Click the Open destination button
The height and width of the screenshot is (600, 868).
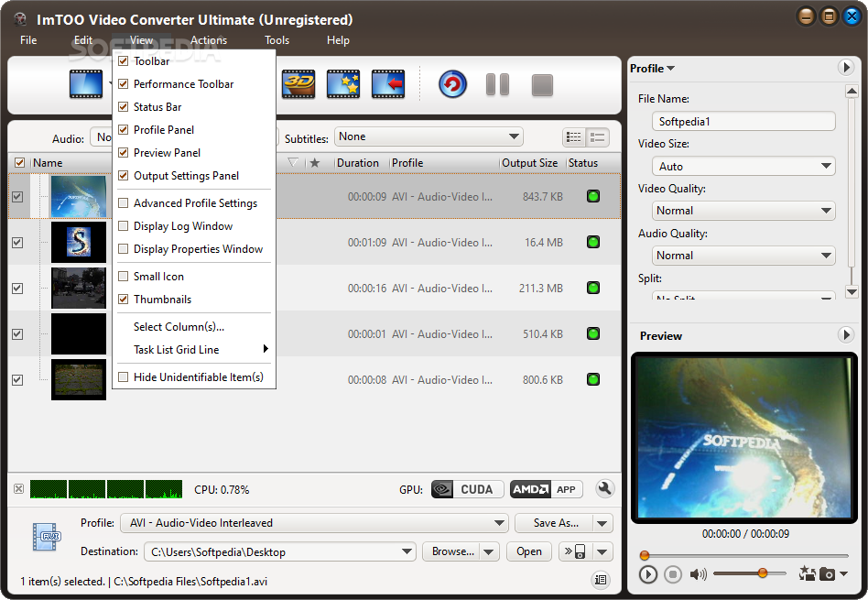[x=529, y=551]
